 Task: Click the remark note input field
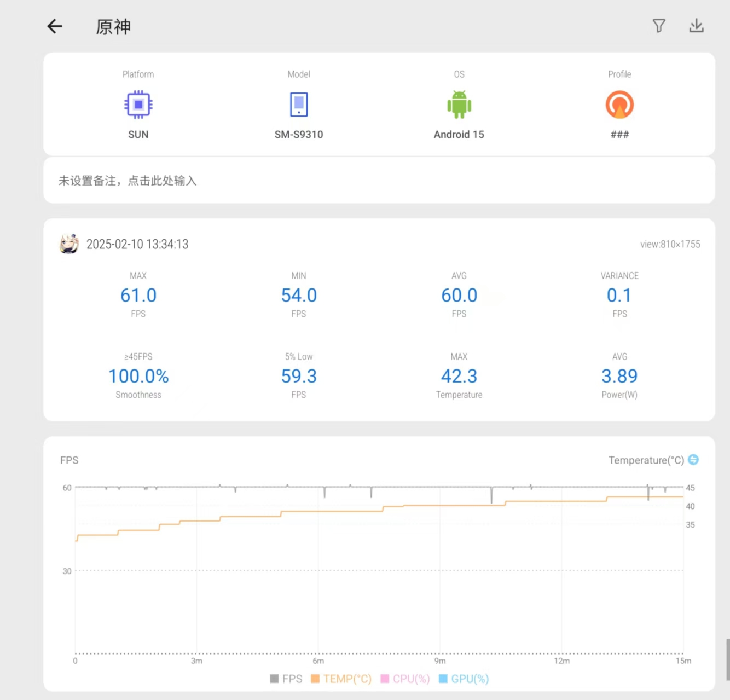379,181
